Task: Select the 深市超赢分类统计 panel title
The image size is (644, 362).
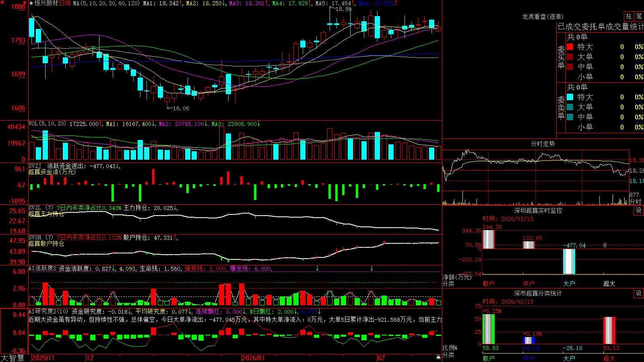Action: click(538, 293)
